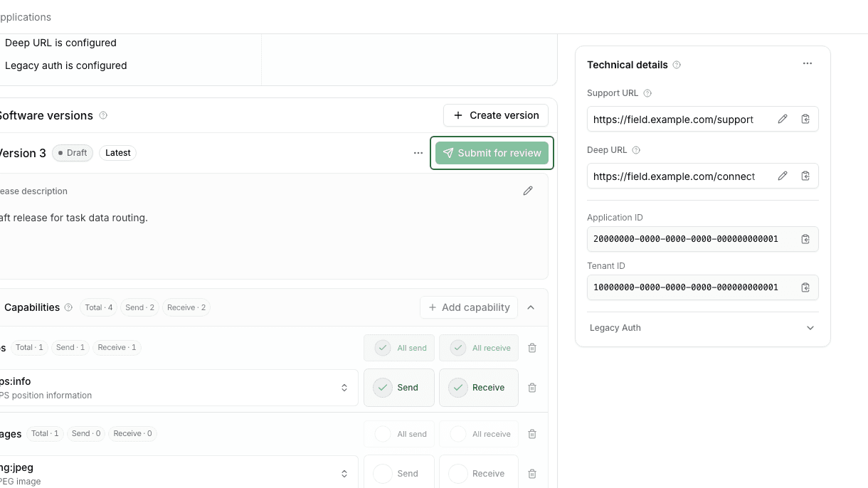Edit the Deep URL with pencil icon
Viewport: 868px width, 488px height.
pos(783,176)
